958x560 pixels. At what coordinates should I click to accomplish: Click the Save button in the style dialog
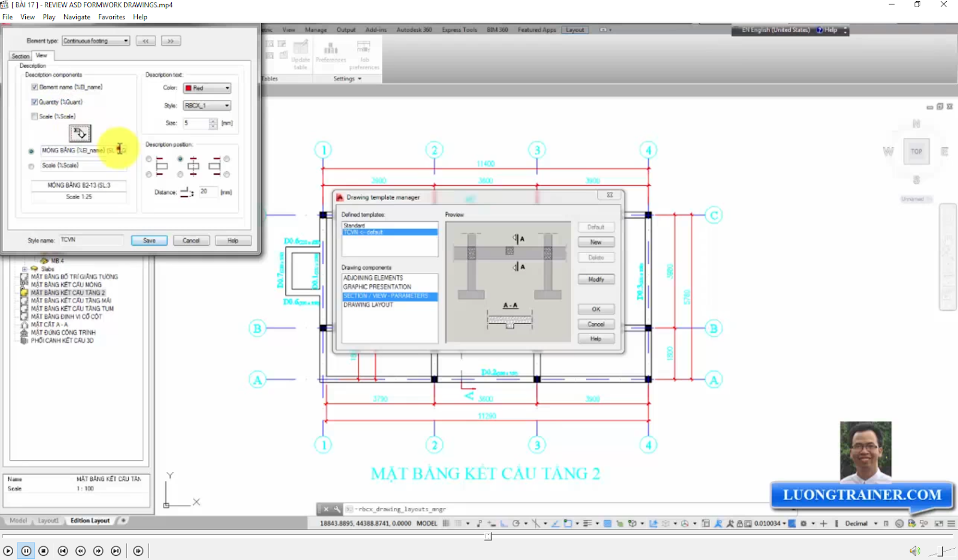click(x=148, y=240)
